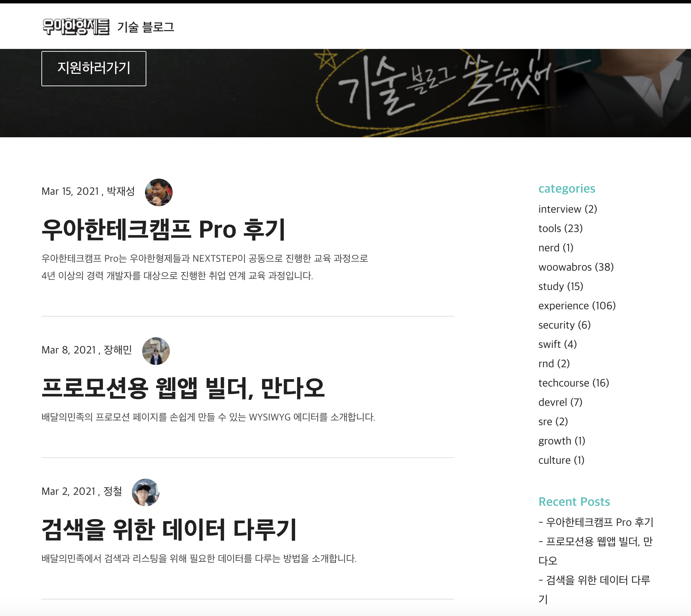Select the tools (23) category

[x=561, y=228]
